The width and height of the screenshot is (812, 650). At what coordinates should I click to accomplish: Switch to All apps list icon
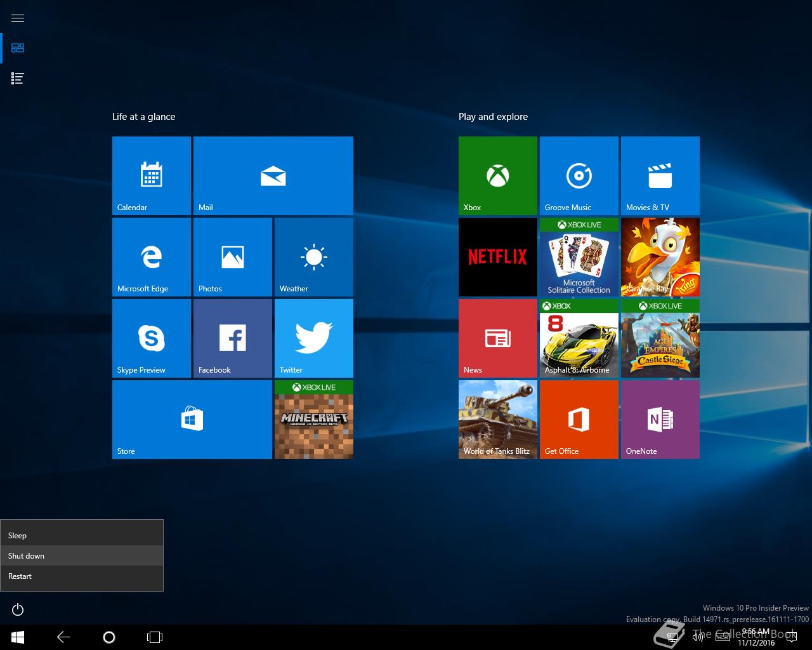coord(18,79)
